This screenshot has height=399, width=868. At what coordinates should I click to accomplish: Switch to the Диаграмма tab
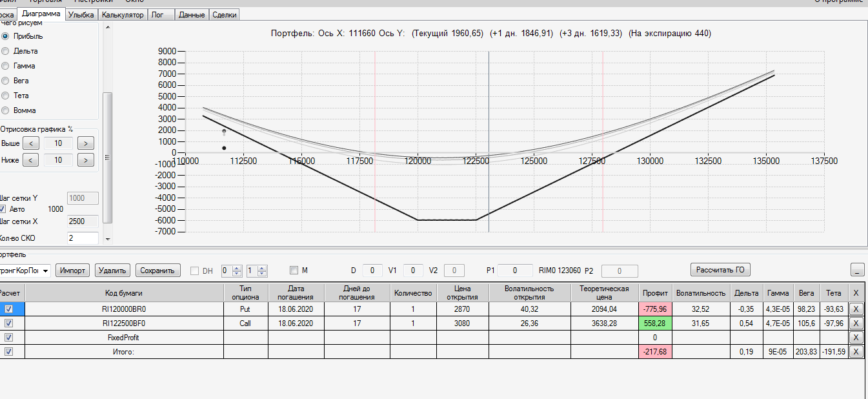(41, 14)
